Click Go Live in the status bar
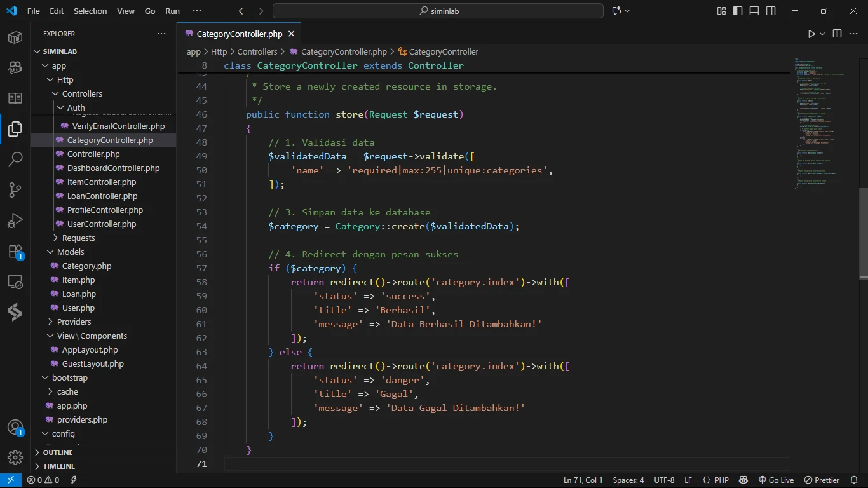The width and height of the screenshot is (868, 488). 776,480
